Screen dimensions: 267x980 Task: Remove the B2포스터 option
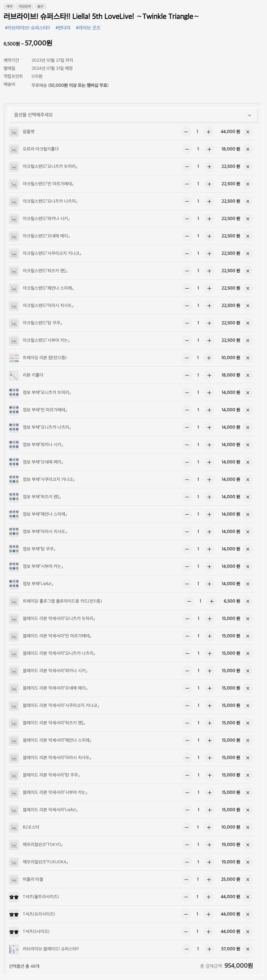tap(248, 827)
